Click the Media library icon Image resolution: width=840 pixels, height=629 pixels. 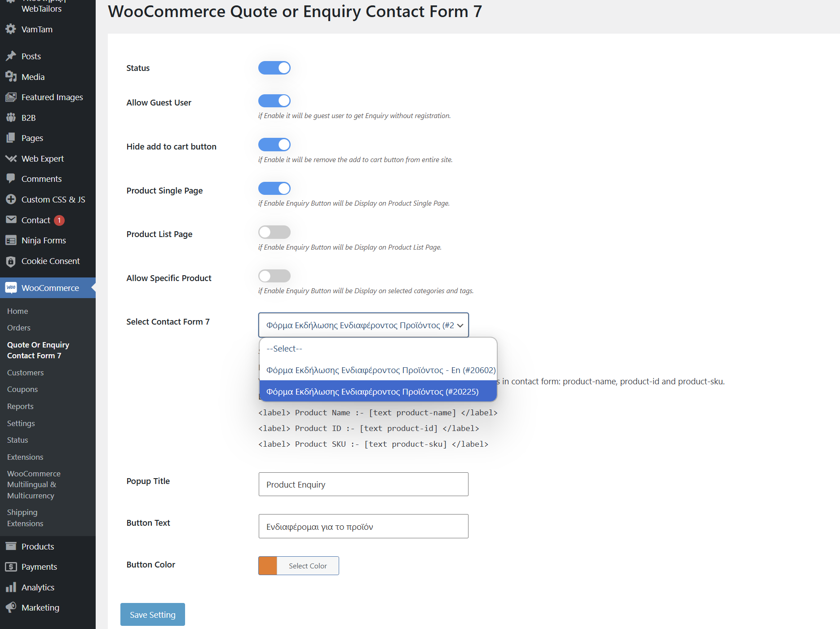tap(11, 77)
